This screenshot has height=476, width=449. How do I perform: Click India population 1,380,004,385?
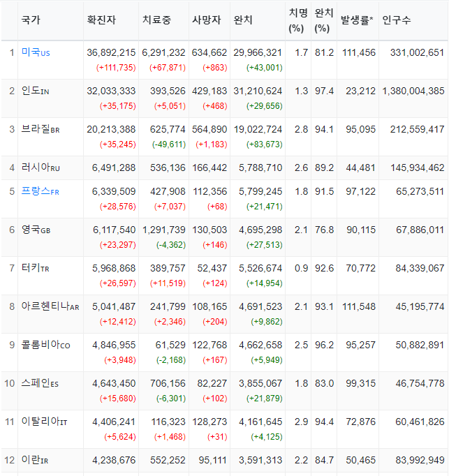(413, 91)
